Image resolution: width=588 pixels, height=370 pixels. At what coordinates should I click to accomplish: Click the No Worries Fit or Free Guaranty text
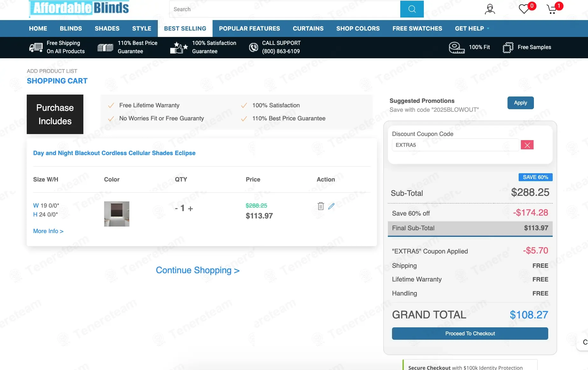(x=161, y=118)
